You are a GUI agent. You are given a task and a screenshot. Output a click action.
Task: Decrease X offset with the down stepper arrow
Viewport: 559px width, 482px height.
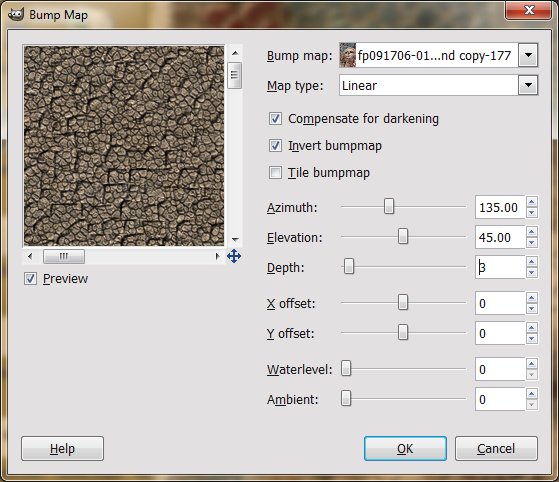(532, 309)
